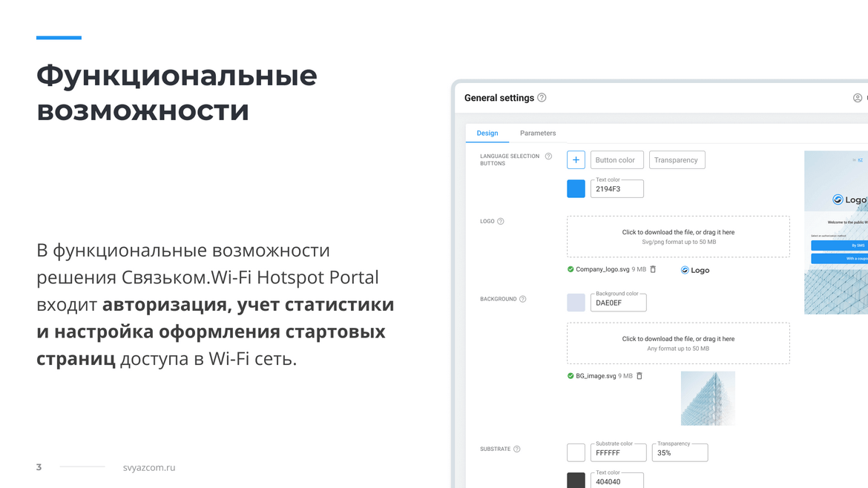
Task: Open the blue 2194F3 color swatch
Action: (x=576, y=188)
